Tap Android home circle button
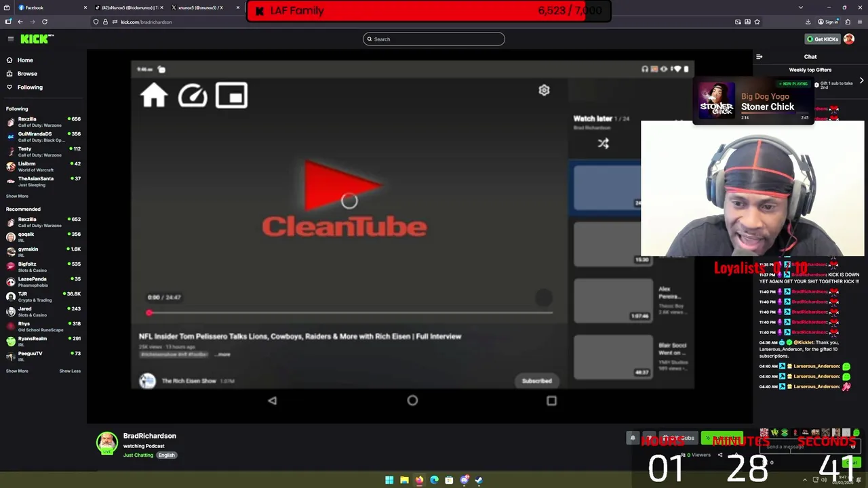This screenshot has height=488, width=868. 412,401
